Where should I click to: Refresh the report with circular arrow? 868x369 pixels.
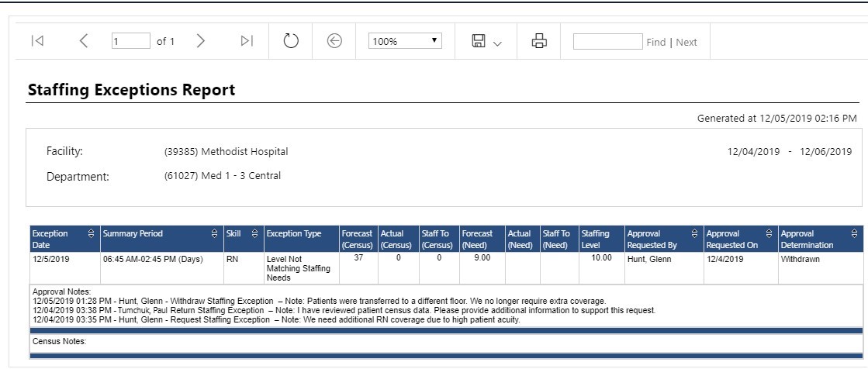pyautogui.click(x=291, y=42)
